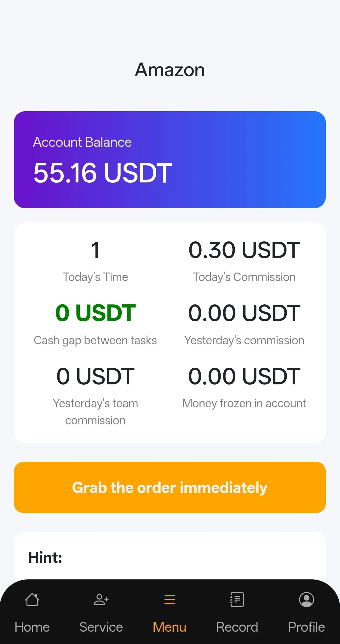Viewport: 340px width, 644px height.
Task: Tap Money frozen in account value
Action: tap(244, 376)
